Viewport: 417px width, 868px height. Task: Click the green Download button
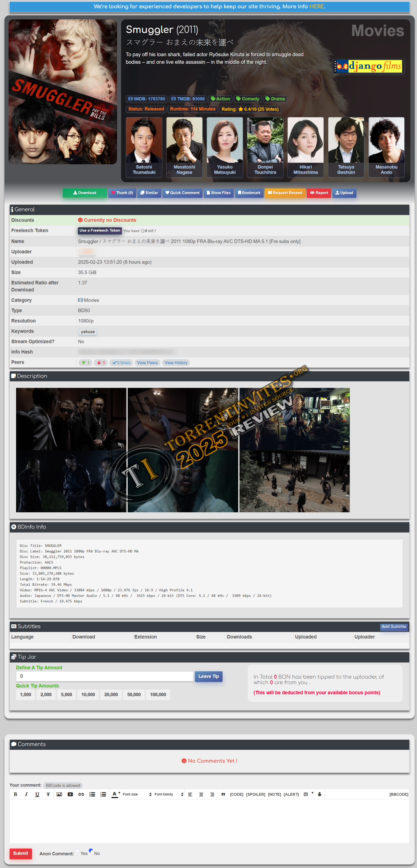(x=85, y=193)
